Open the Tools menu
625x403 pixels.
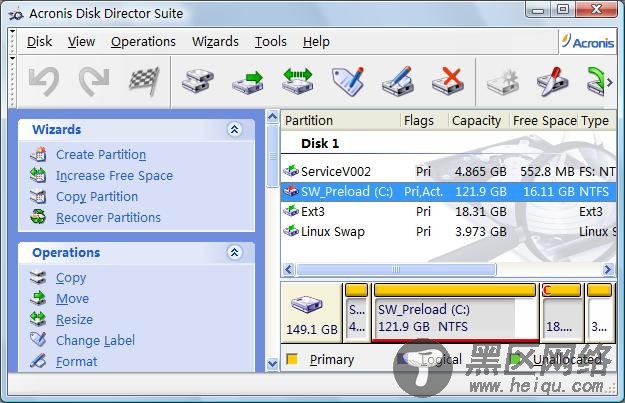coord(271,41)
